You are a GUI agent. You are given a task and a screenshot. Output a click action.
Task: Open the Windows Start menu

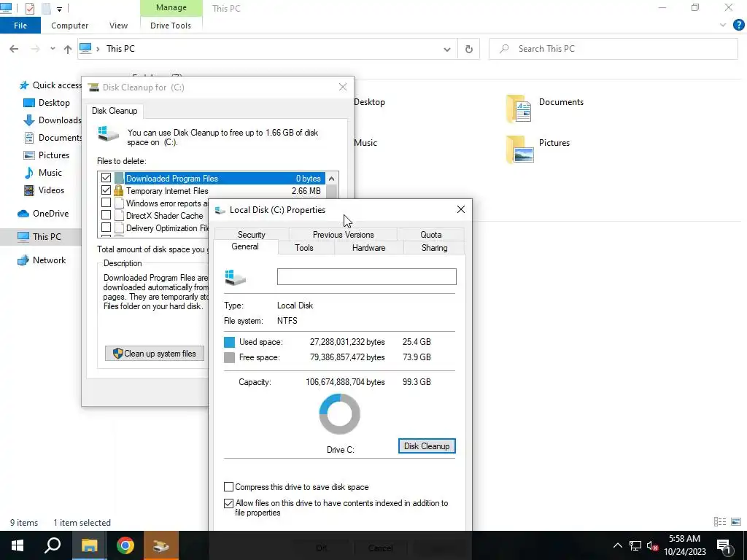pos(18,545)
